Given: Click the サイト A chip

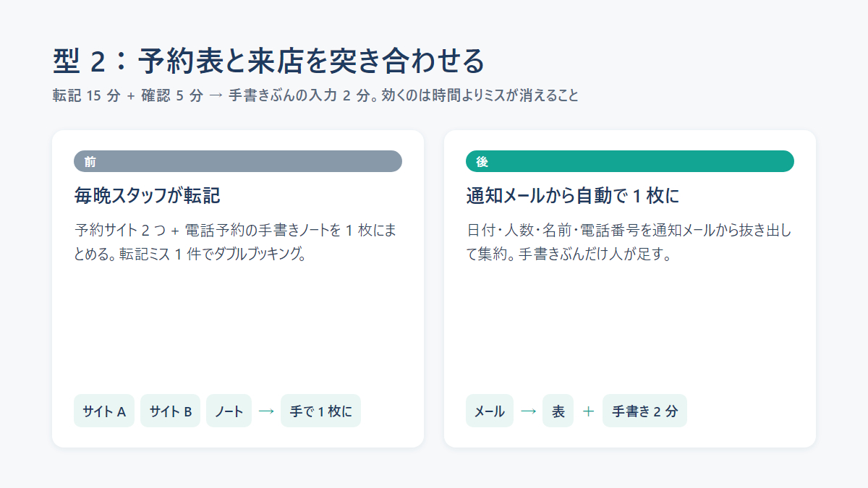Looking at the screenshot, I should [104, 411].
